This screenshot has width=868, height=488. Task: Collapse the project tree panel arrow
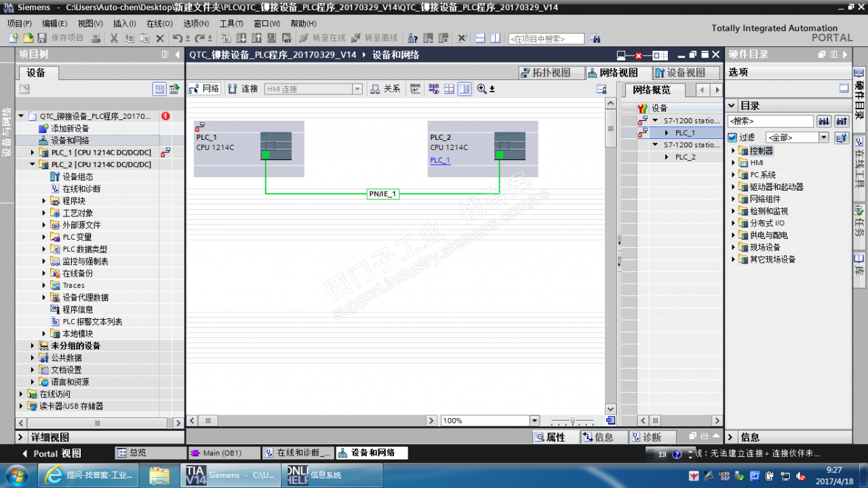tap(178, 54)
